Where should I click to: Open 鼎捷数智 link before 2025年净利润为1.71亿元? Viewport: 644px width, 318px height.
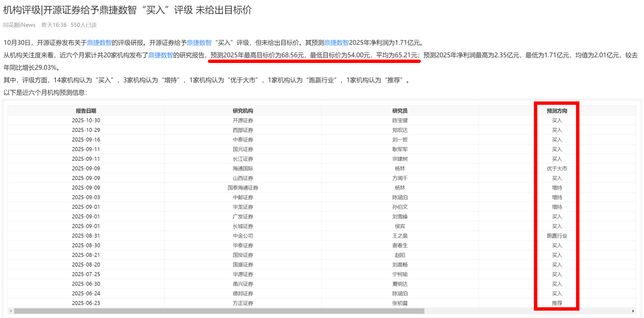point(336,43)
